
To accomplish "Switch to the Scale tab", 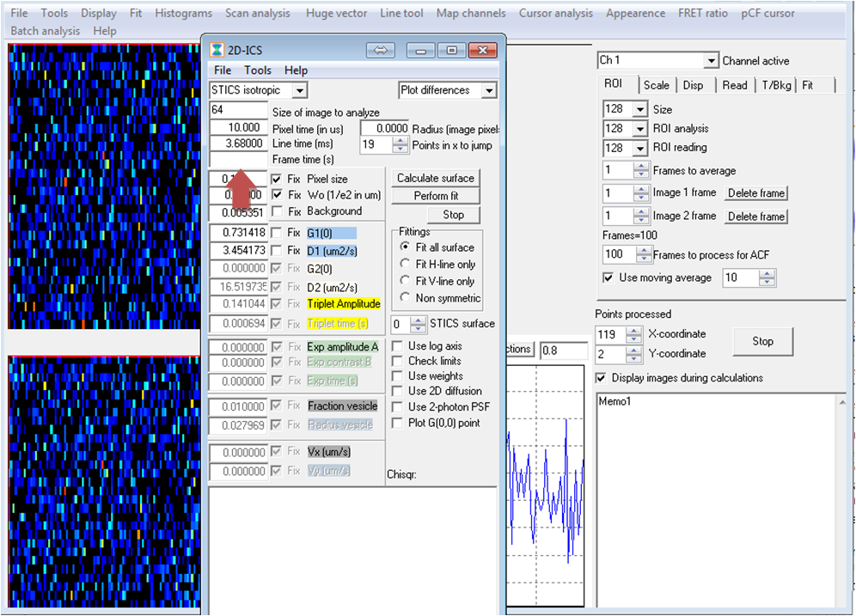I will coord(656,85).
